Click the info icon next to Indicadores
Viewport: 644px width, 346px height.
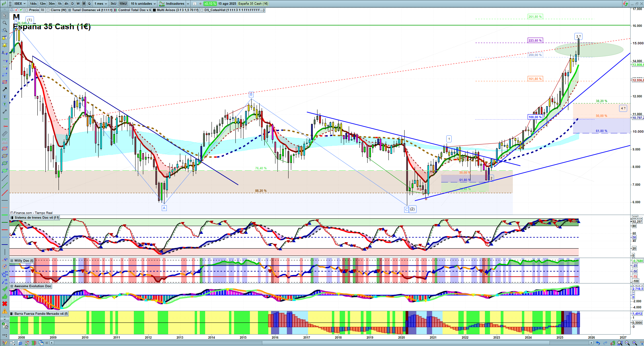coord(195,4)
